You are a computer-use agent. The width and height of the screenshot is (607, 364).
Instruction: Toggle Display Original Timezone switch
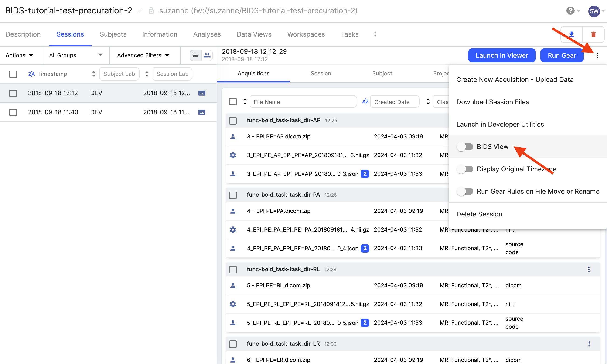465,169
